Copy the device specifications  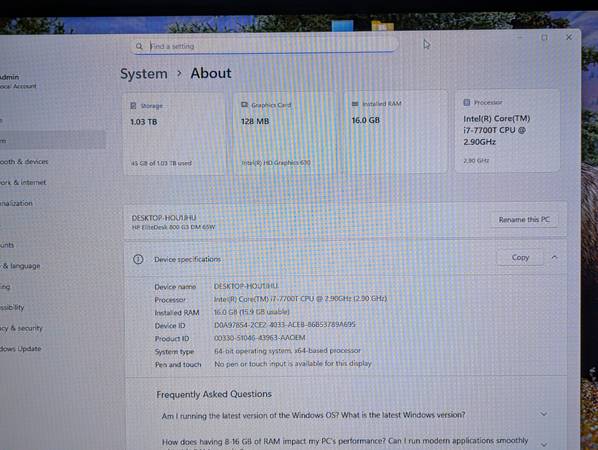(x=520, y=257)
